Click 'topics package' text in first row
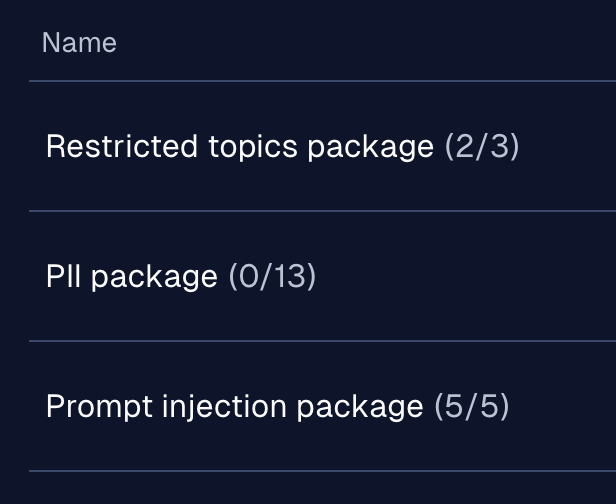The width and height of the screenshot is (616, 504). click(x=321, y=147)
